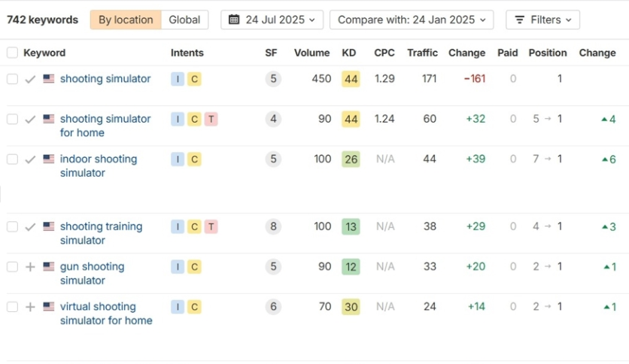Check the box for the gun shooting simulator row
This screenshot has height=364, width=629.
[13, 266]
